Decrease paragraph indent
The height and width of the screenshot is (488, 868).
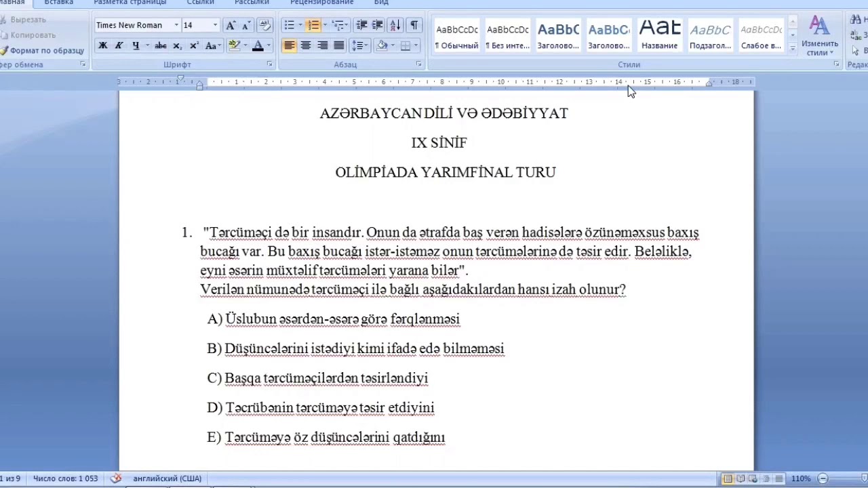pos(361,25)
